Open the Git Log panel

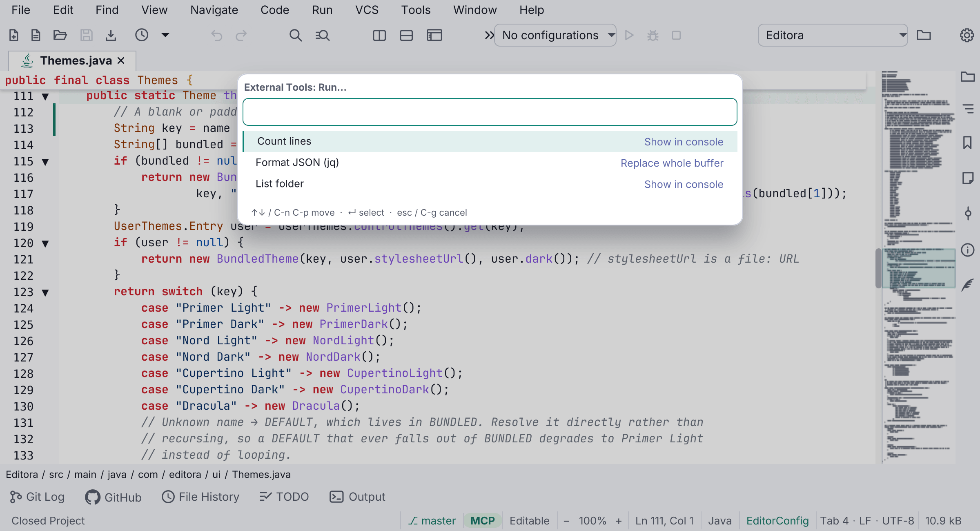click(x=37, y=497)
